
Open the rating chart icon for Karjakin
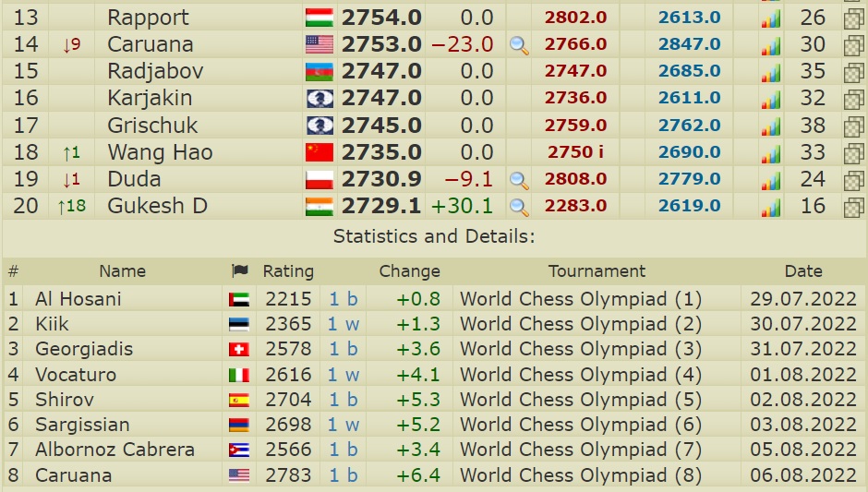[x=770, y=99]
